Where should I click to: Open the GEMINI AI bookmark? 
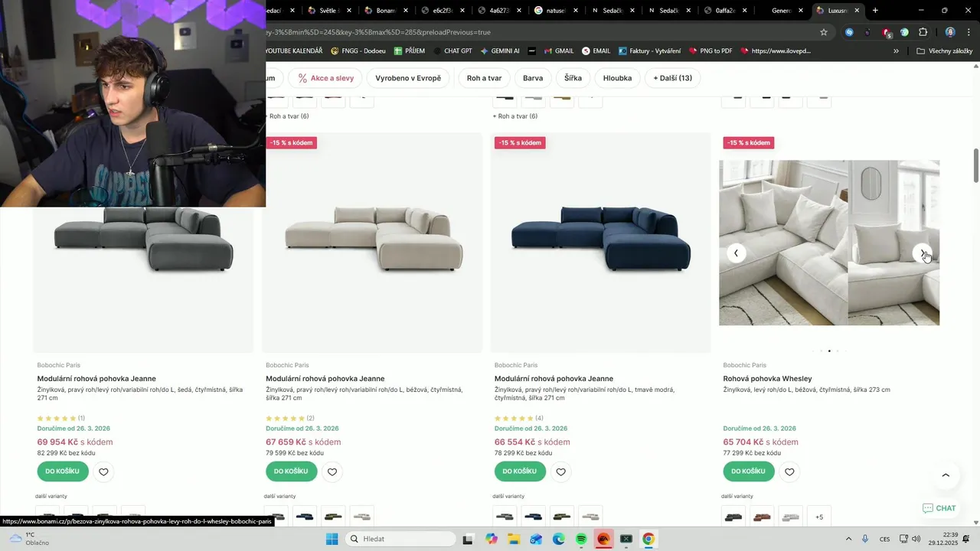[x=499, y=51]
